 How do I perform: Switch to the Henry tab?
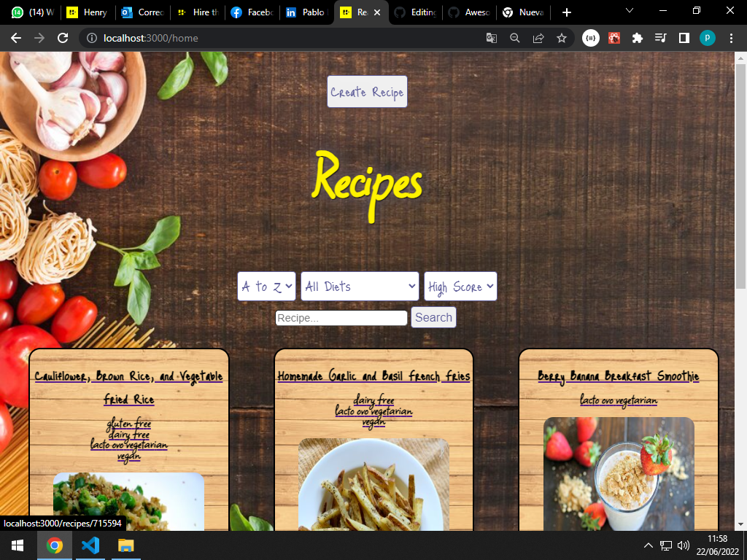[88, 12]
